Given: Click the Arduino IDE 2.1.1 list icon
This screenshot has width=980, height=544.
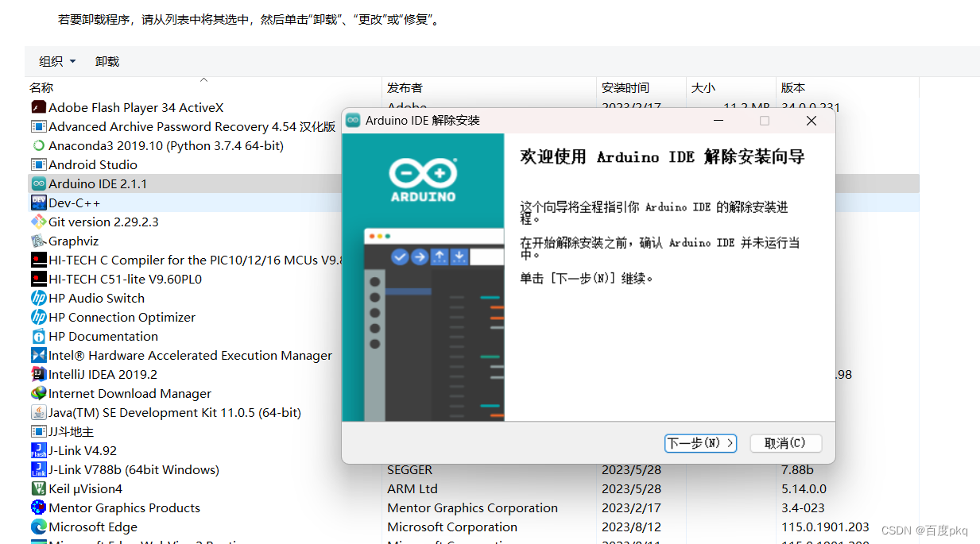Looking at the screenshot, I should (x=38, y=183).
